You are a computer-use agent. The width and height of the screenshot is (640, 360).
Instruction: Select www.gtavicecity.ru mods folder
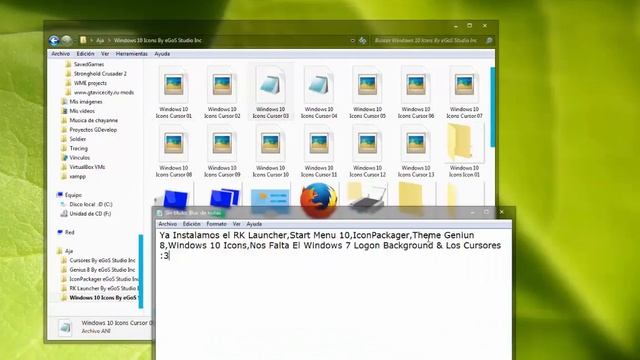click(100, 92)
